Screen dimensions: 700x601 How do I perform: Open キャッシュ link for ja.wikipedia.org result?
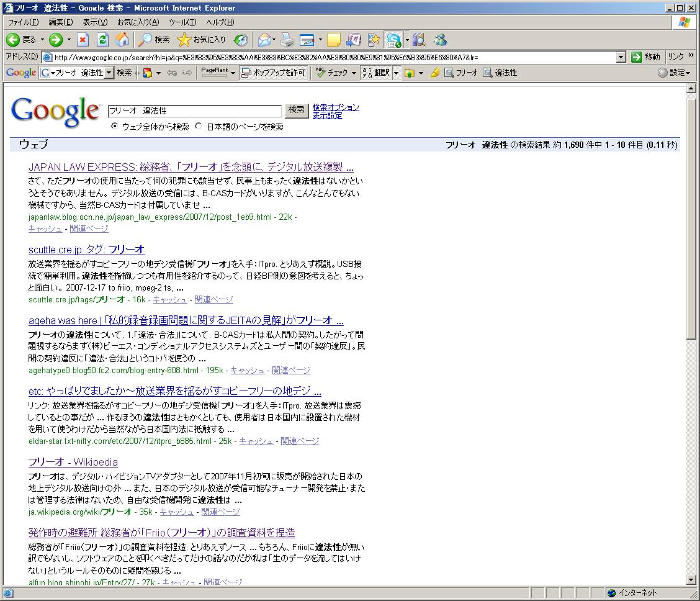click(x=177, y=512)
